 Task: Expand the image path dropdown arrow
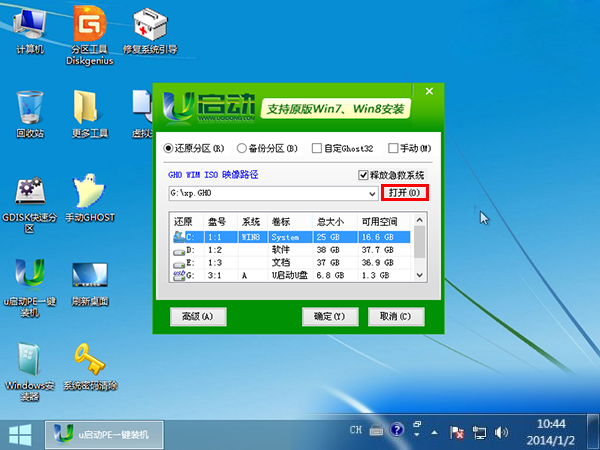coord(372,194)
